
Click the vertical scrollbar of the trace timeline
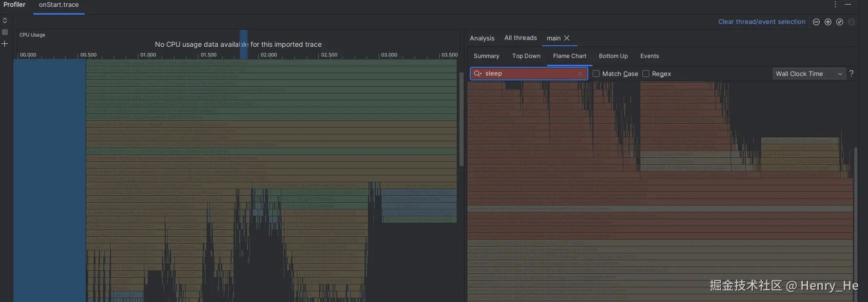[x=461, y=119]
